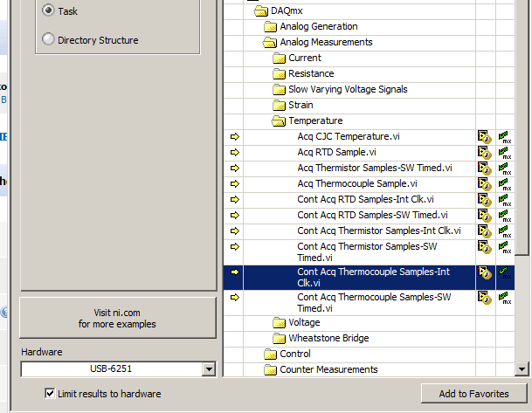This screenshot has width=532, height=413.
Task: Click the scroll down arrow of the examples list
Action: pos(523,369)
